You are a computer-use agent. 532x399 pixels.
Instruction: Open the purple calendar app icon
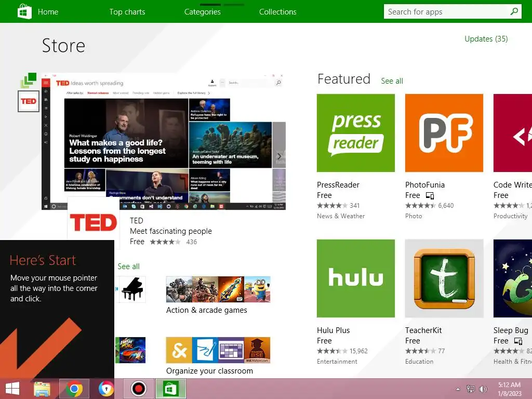pyautogui.click(x=231, y=350)
